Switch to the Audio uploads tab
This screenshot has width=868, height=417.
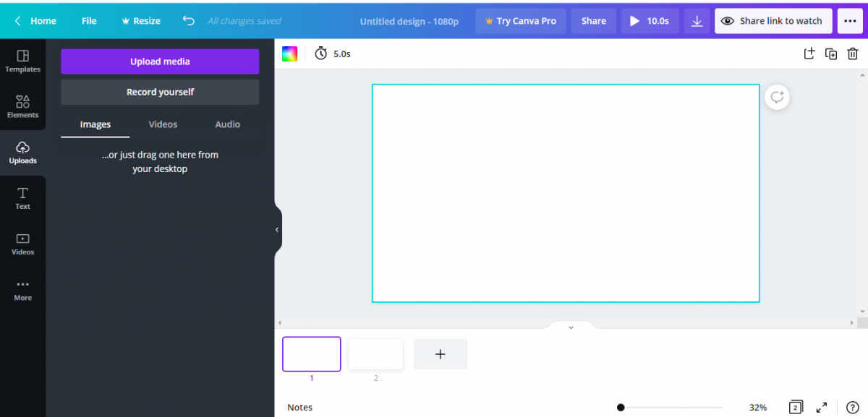tap(227, 124)
